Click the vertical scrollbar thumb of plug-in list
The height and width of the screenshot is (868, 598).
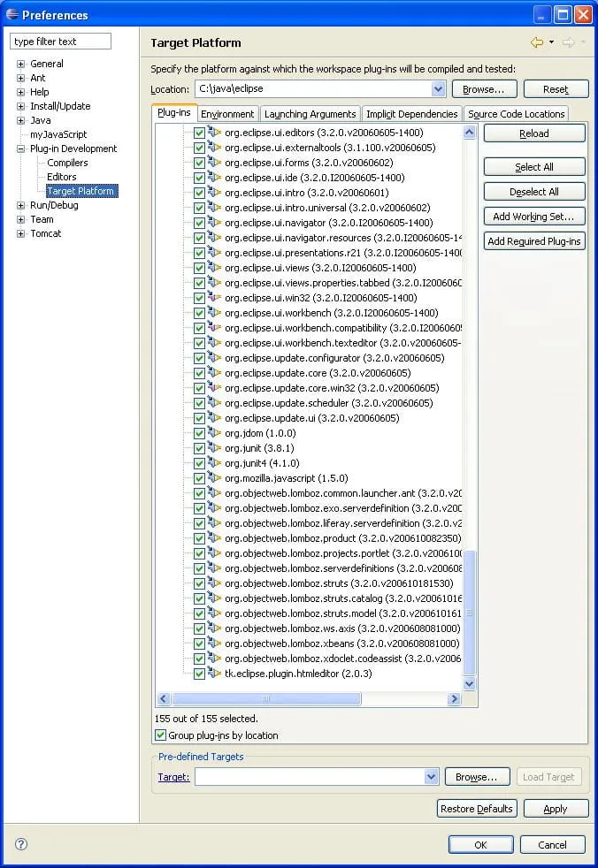(x=470, y=613)
